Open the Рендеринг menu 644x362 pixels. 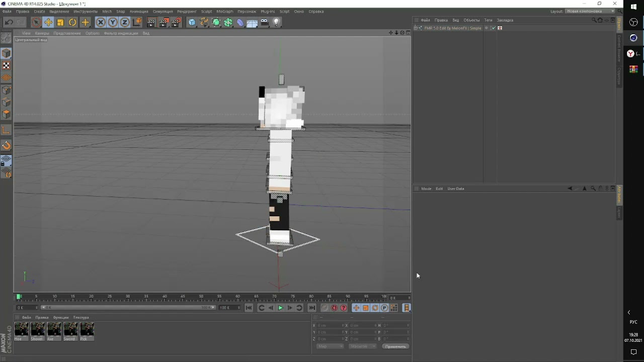tap(187, 11)
